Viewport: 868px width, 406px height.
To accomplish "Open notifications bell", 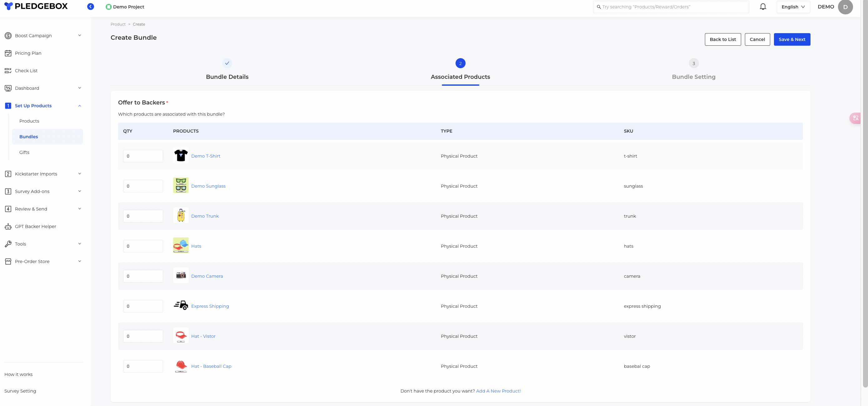I will coord(763,7).
